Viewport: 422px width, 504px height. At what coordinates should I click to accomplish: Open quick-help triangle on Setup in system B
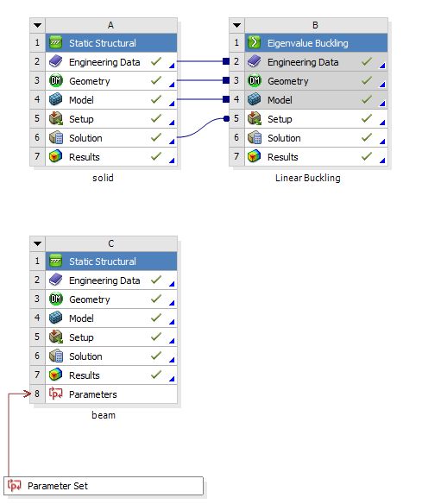[x=382, y=123]
